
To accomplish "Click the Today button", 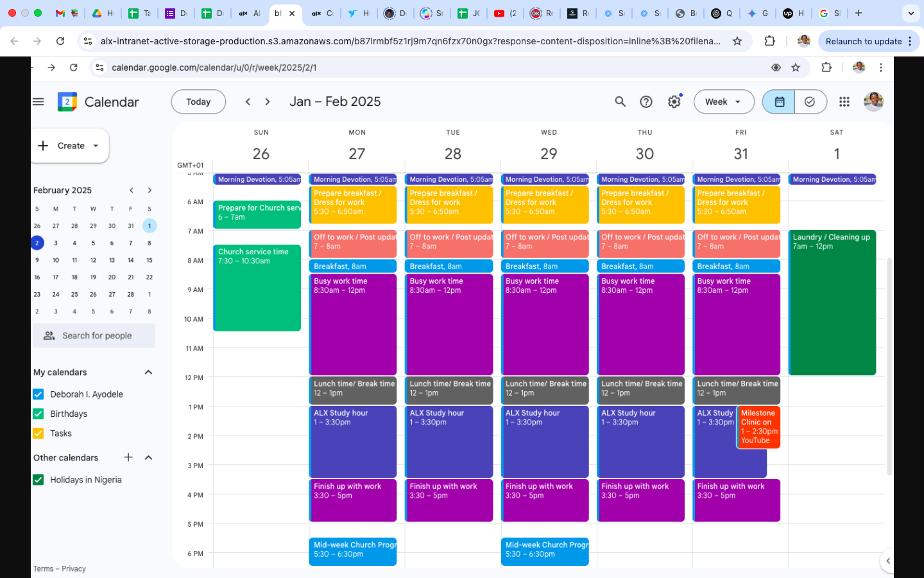I will (198, 101).
